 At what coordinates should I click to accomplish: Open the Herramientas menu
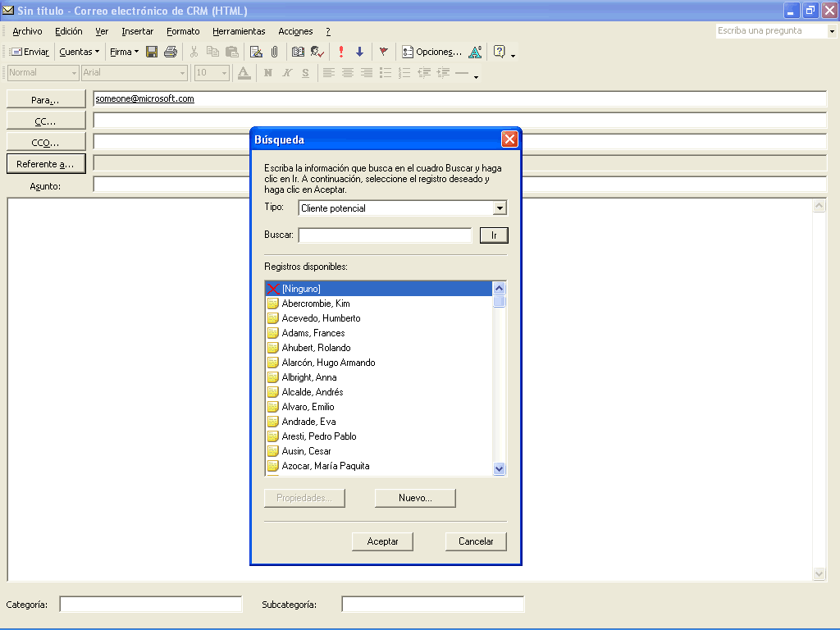239,32
